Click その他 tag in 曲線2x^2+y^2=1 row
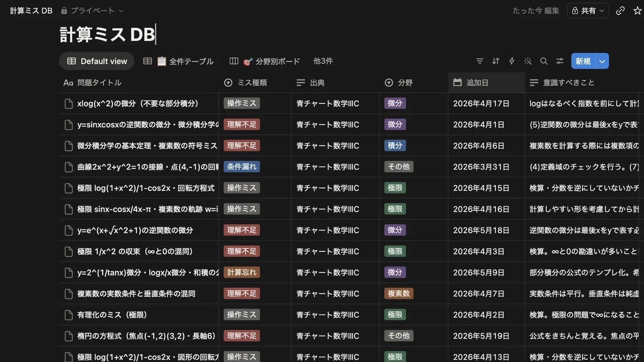 point(398,167)
